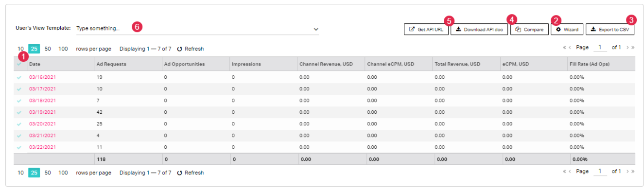Select 25 rows per page in top pager
The width and height of the screenshot is (644, 191).
34,49
